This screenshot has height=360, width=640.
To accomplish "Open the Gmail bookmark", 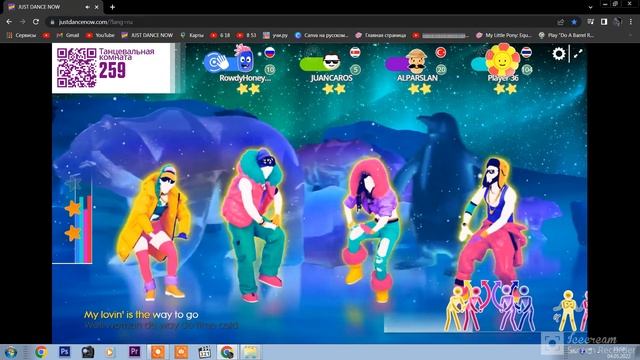I will [x=68, y=36].
